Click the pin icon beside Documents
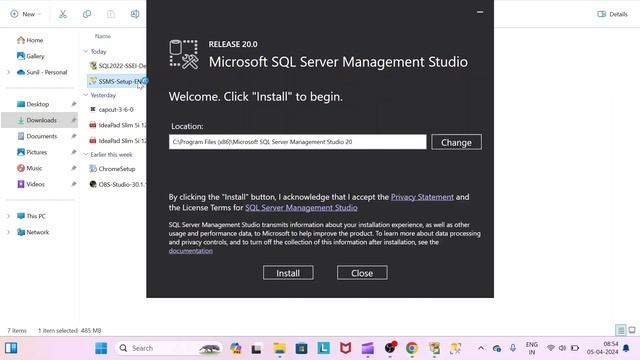The width and height of the screenshot is (640, 360). click(73, 136)
